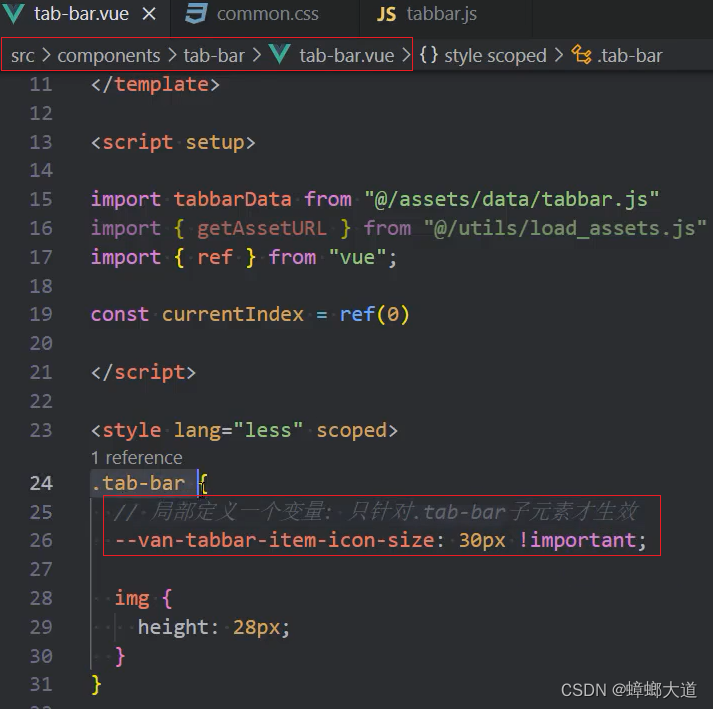
Task: Select the tab-bar.vue file breadcrumb
Action: pos(346,56)
